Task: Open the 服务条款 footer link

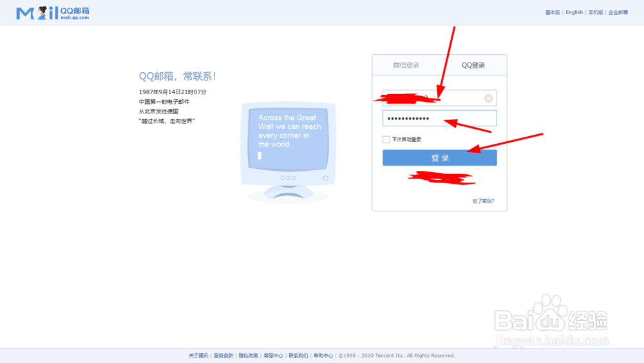Action: pyautogui.click(x=223, y=356)
